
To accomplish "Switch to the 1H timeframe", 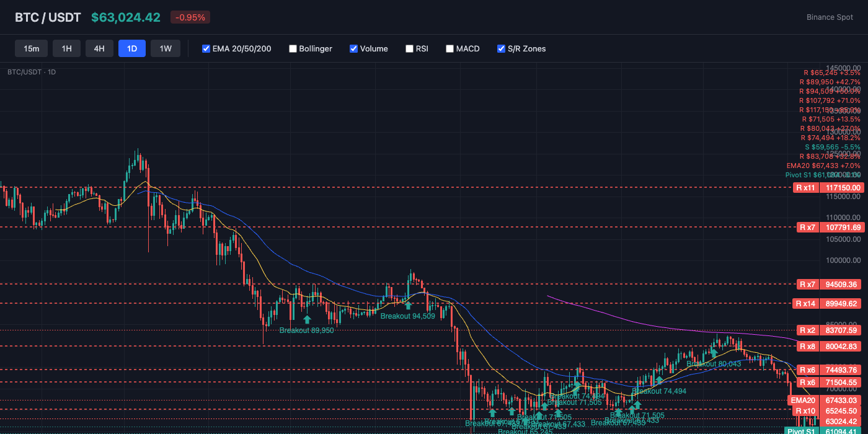I will click(x=67, y=48).
